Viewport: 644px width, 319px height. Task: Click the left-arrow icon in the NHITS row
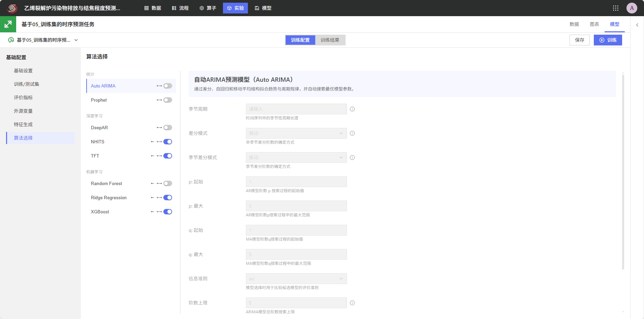[x=153, y=142]
